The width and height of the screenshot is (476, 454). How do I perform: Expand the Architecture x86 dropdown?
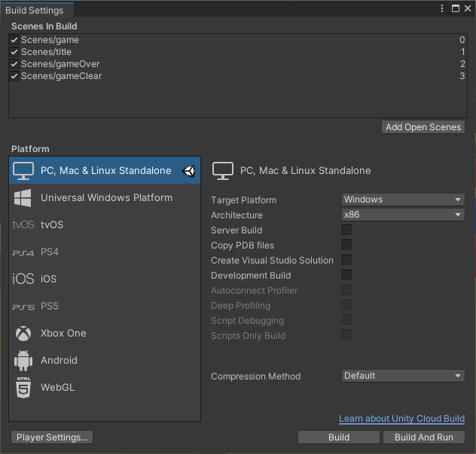[x=403, y=215]
